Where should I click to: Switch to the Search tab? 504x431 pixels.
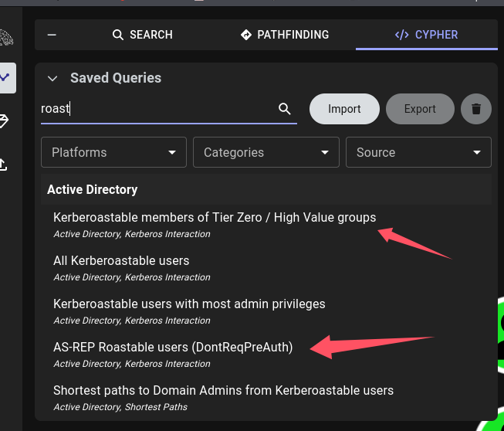(142, 35)
